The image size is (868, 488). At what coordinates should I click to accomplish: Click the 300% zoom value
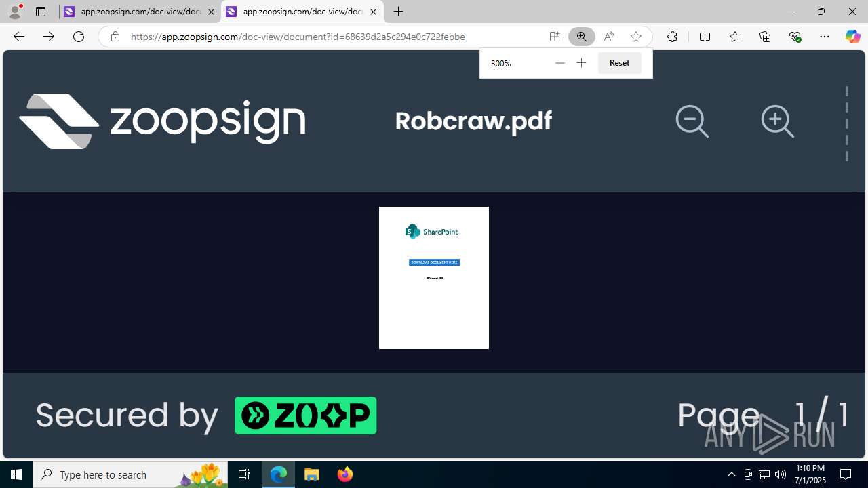pos(500,63)
